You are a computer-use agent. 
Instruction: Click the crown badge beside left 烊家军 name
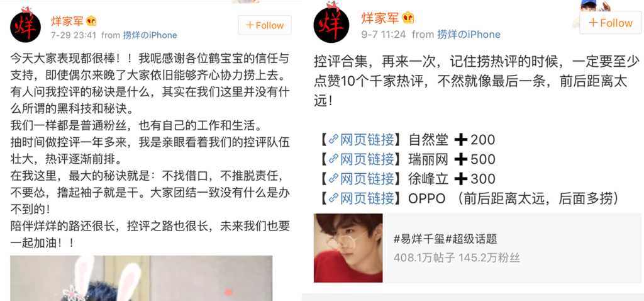pos(91,21)
